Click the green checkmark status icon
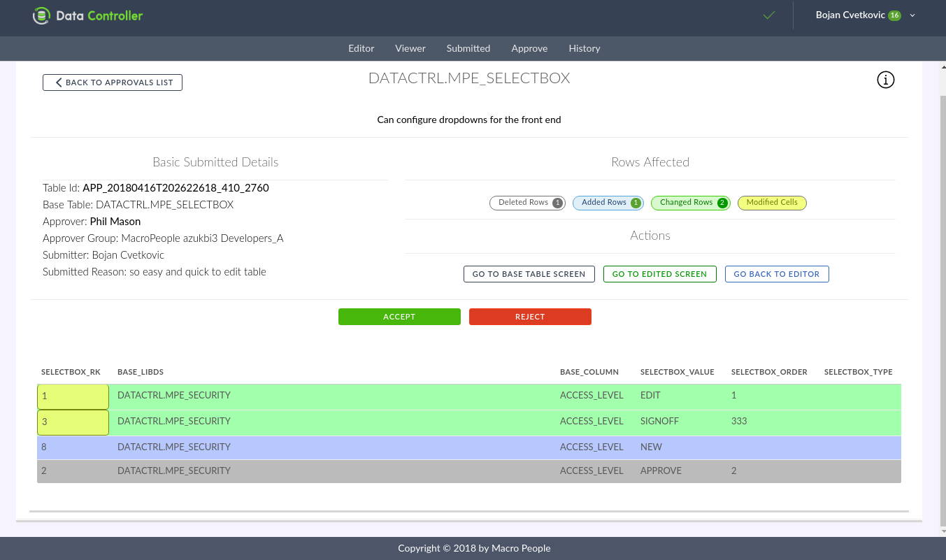Screen dimensions: 946x560 coord(769,15)
